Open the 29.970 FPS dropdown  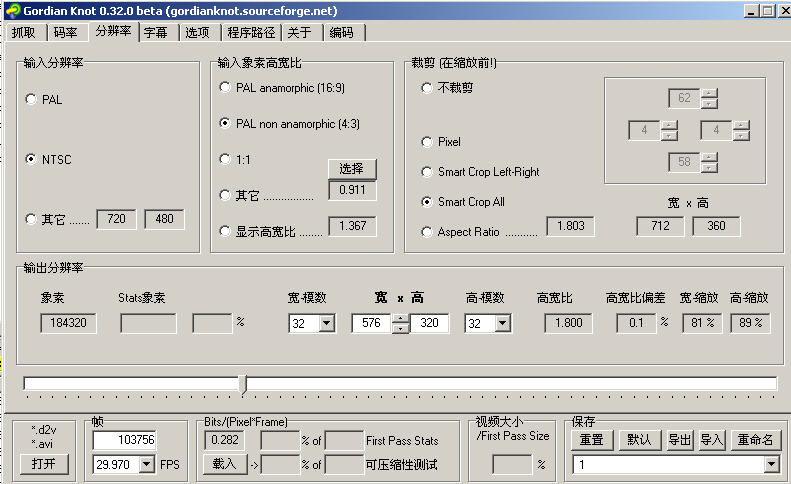[x=146, y=464]
